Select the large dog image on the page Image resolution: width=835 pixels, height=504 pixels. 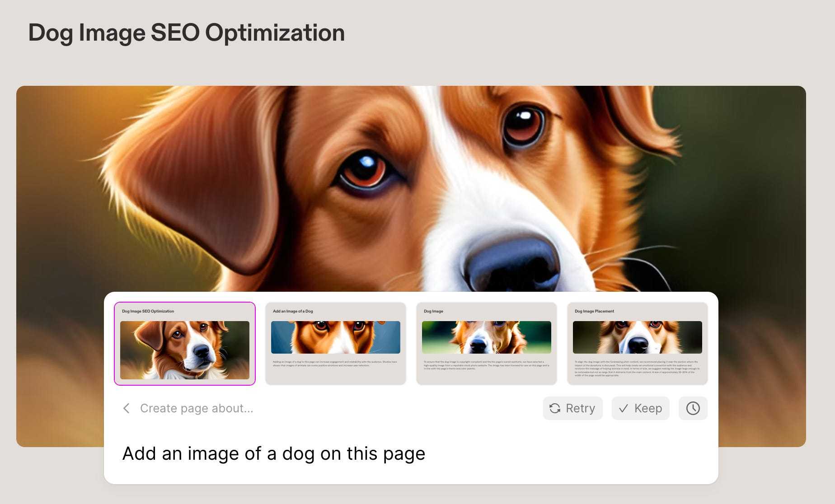click(x=411, y=189)
